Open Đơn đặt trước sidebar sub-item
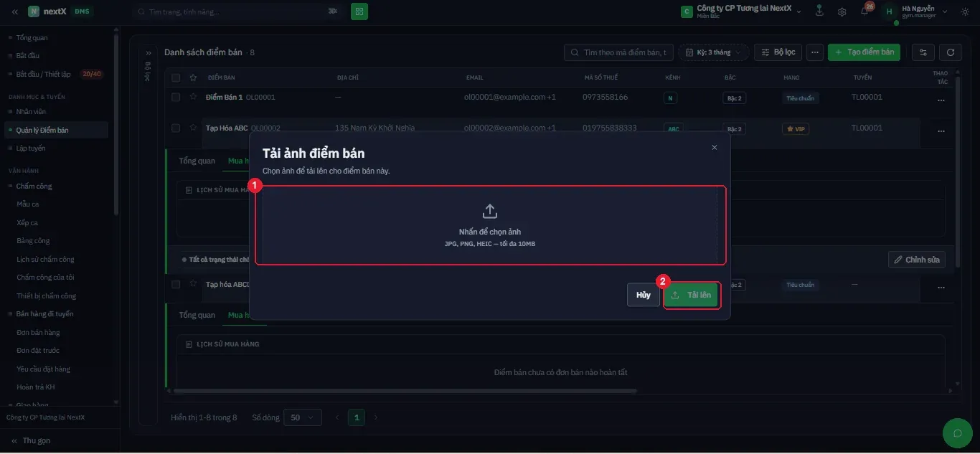The height and width of the screenshot is (454, 980). coord(38,350)
